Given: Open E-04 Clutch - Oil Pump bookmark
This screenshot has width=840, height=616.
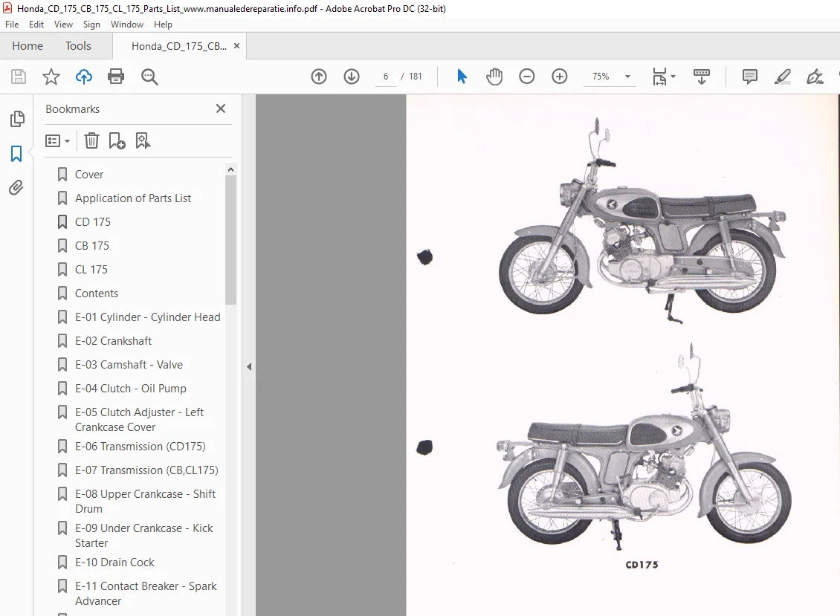Looking at the screenshot, I should [131, 389].
